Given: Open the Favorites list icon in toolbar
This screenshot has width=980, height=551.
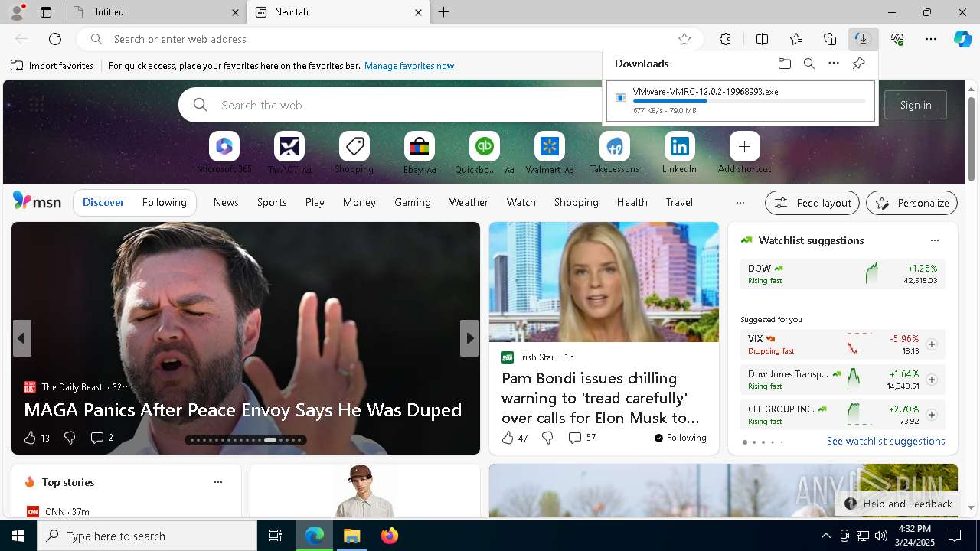Looking at the screenshot, I should click(796, 39).
